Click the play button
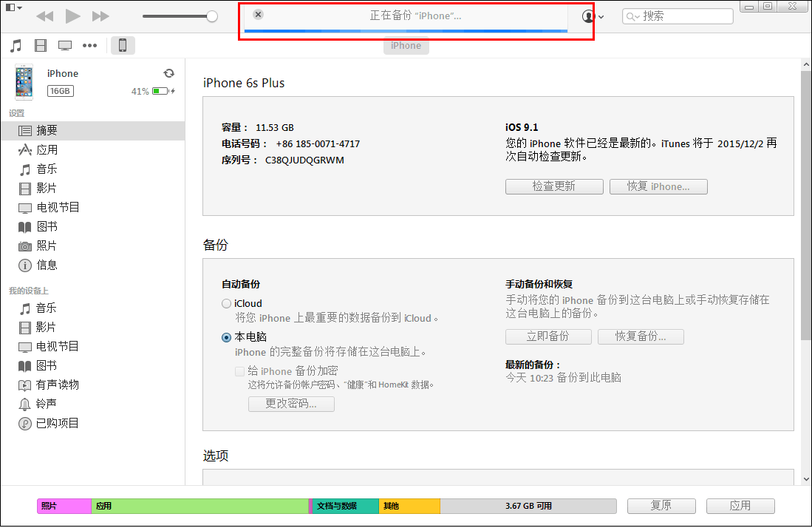 point(72,16)
